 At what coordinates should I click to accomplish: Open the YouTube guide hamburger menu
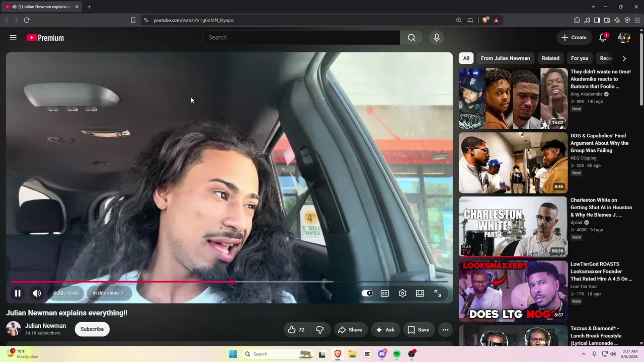pos(13,38)
